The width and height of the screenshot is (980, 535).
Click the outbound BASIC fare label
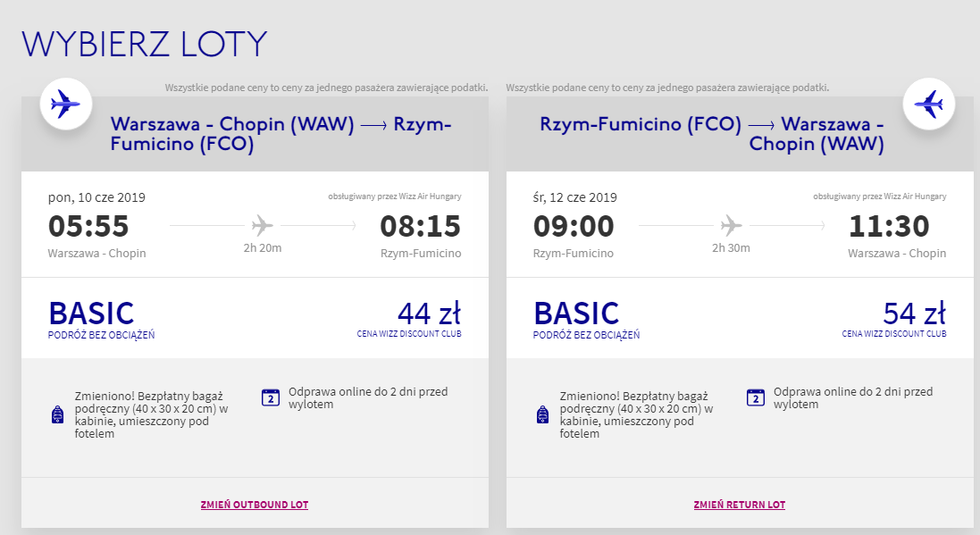[x=91, y=313]
